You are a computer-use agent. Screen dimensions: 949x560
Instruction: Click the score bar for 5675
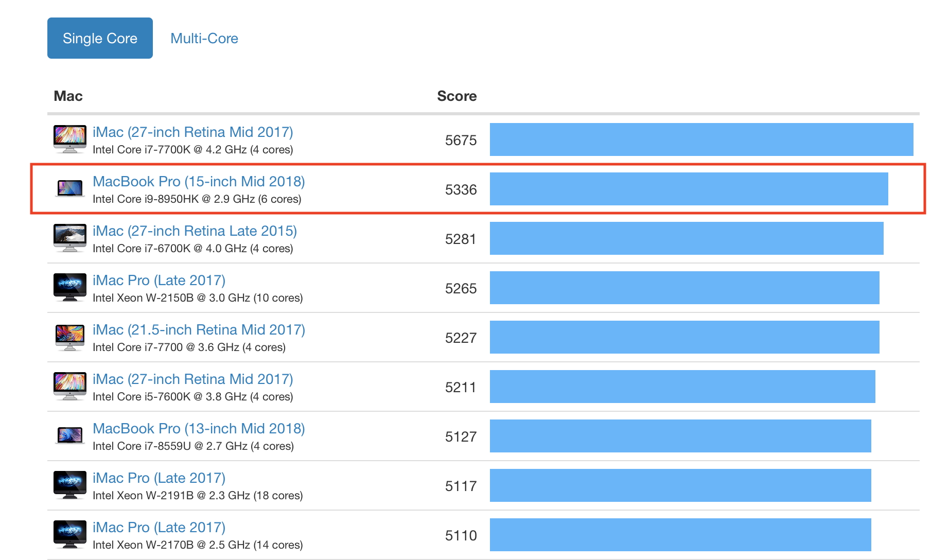point(701,139)
